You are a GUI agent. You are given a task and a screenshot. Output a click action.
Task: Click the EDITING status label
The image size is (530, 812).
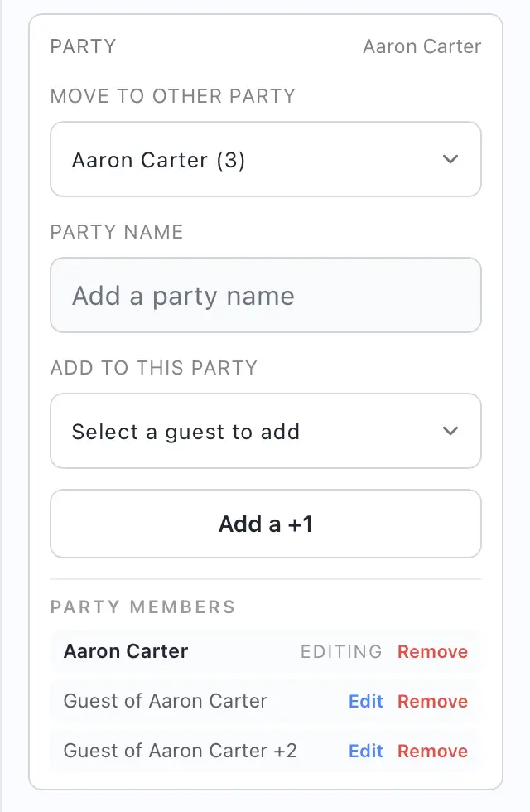[341, 651]
